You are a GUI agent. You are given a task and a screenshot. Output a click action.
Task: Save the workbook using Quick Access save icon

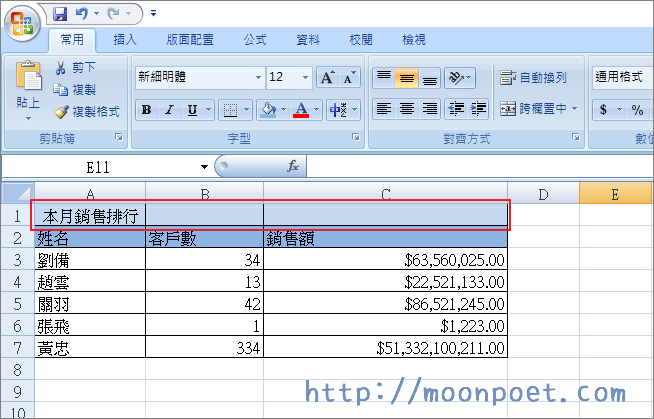pyautogui.click(x=60, y=14)
